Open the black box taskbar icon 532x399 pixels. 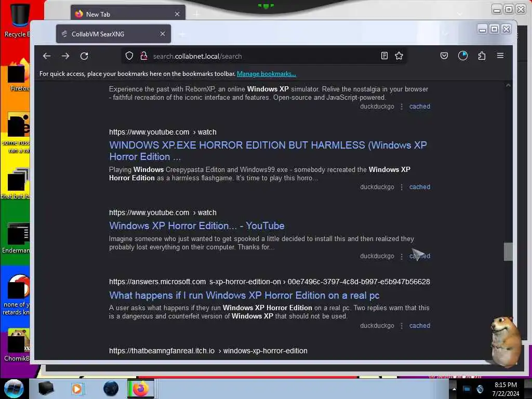point(46,389)
